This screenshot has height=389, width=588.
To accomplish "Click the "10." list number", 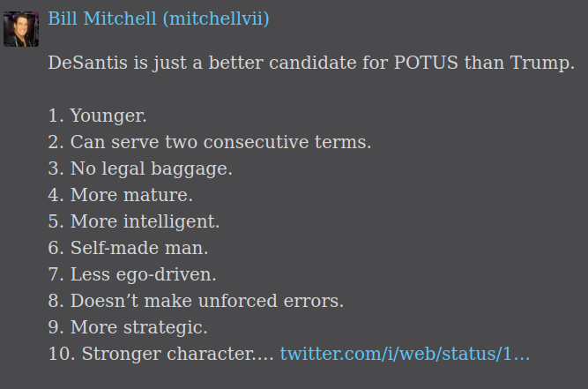I will click(61, 355).
